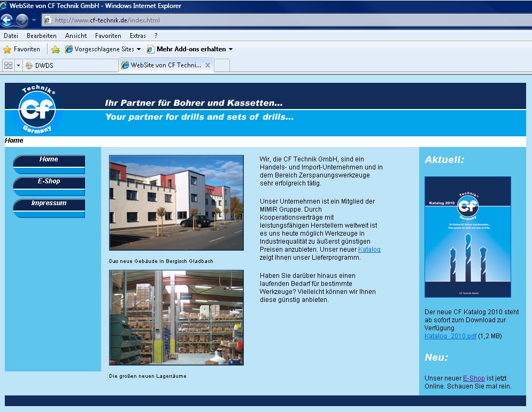Open the Quick Tabs grid icon
This screenshot has height=412, width=532.
(9, 65)
